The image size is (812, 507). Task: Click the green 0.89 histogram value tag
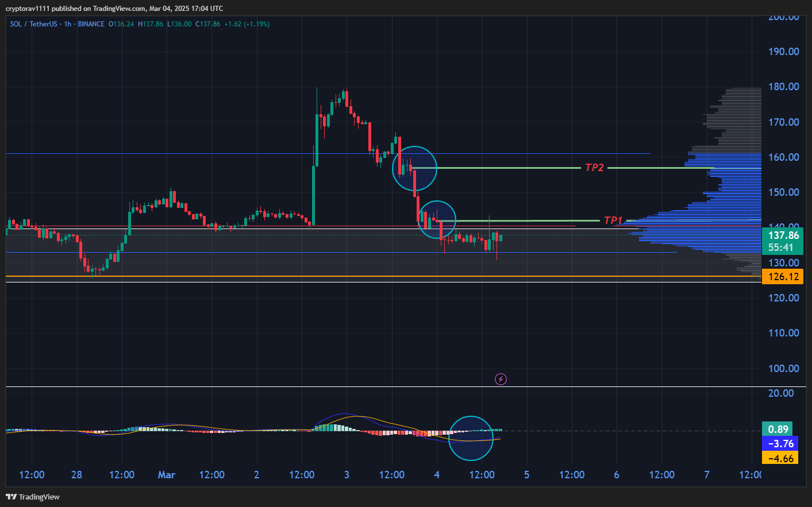[x=778, y=429]
